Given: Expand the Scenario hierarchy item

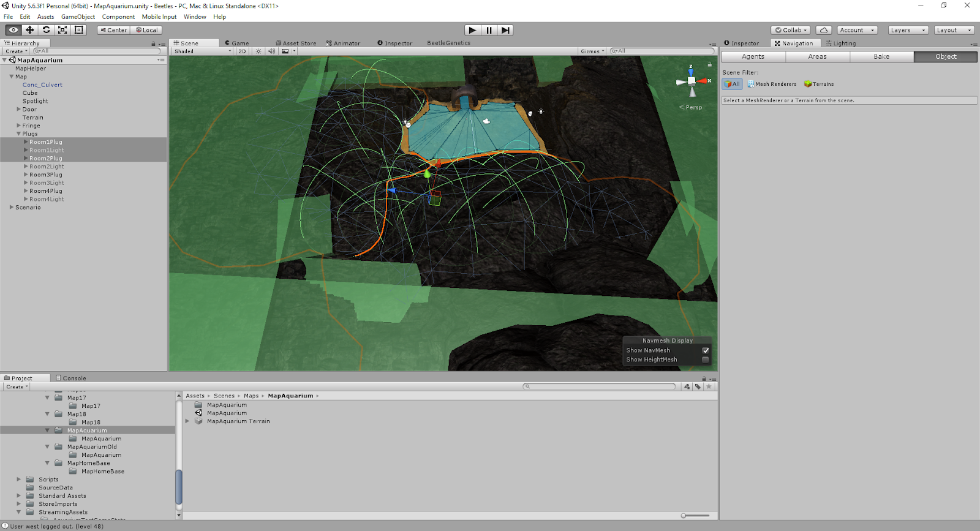Looking at the screenshot, I should coord(12,208).
